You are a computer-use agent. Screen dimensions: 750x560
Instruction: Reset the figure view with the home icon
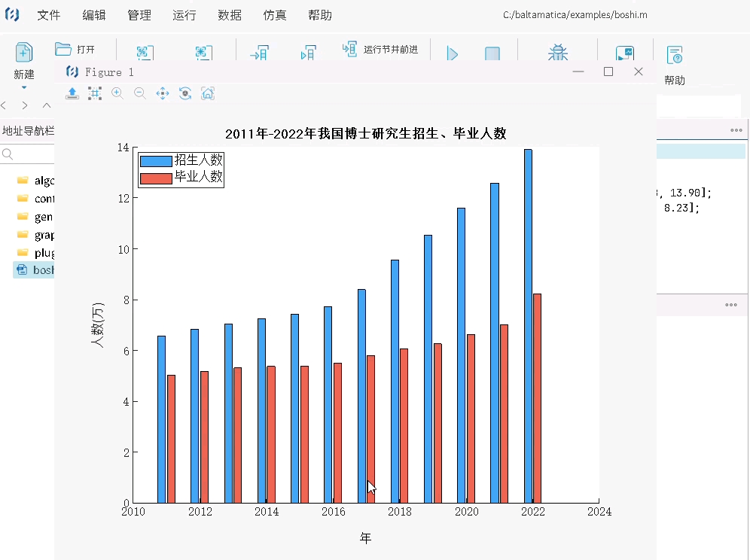(x=208, y=93)
